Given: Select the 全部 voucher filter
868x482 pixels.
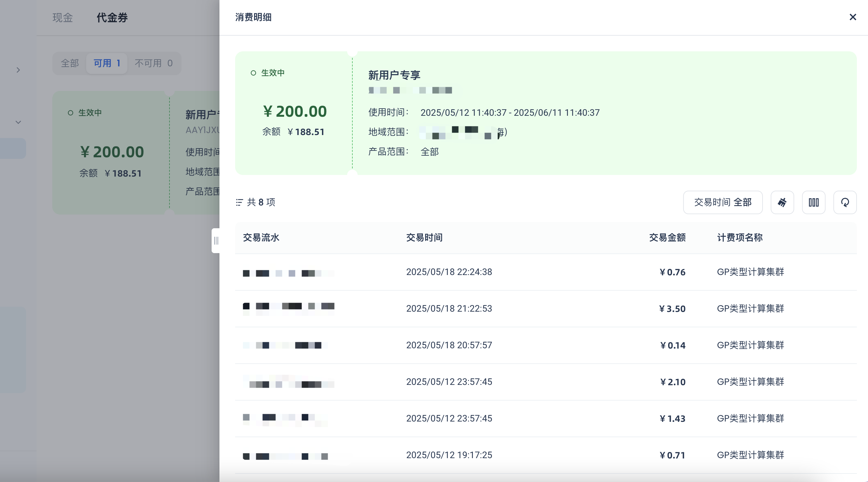Looking at the screenshot, I should click(x=70, y=63).
